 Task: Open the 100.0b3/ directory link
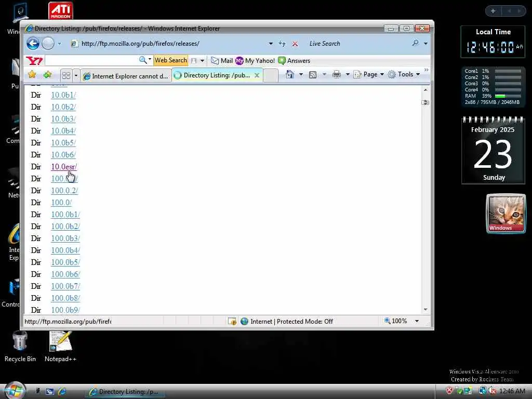[65, 238]
